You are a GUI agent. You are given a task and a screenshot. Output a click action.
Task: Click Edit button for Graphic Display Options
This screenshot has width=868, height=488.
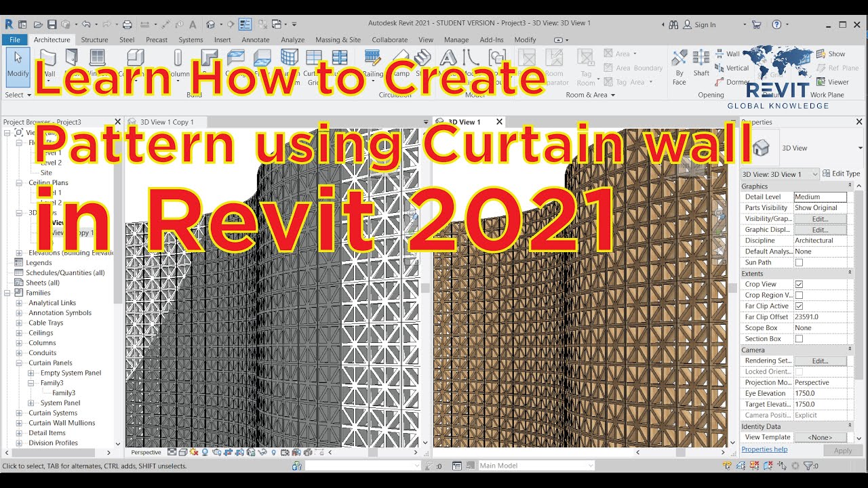(821, 230)
